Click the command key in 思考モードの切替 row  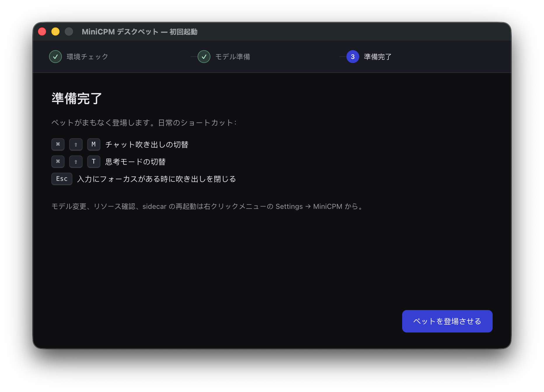(58, 162)
